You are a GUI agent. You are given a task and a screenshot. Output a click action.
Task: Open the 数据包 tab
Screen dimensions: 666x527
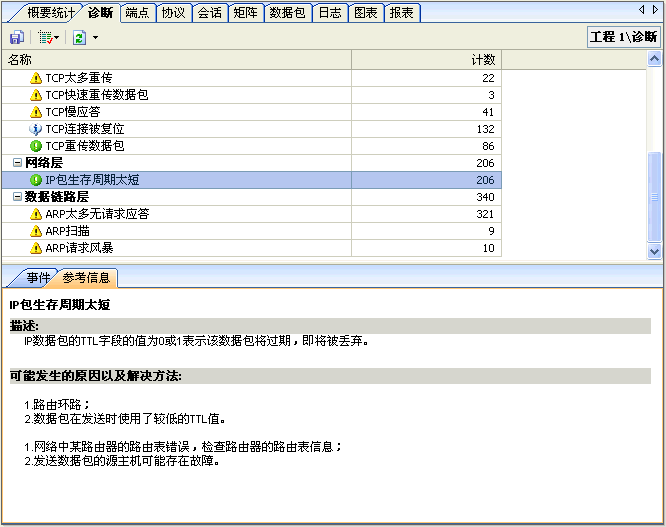pyautogui.click(x=288, y=13)
